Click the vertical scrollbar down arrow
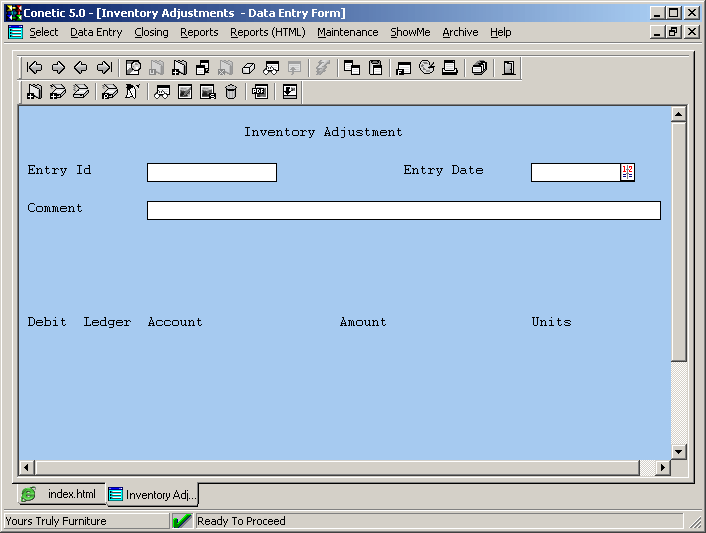 (679, 452)
